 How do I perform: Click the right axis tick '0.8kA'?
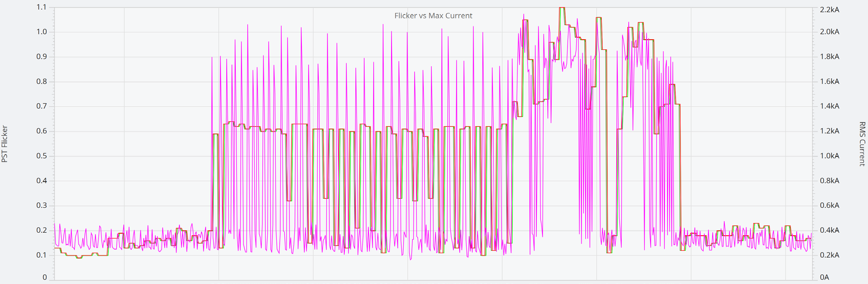(829, 181)
